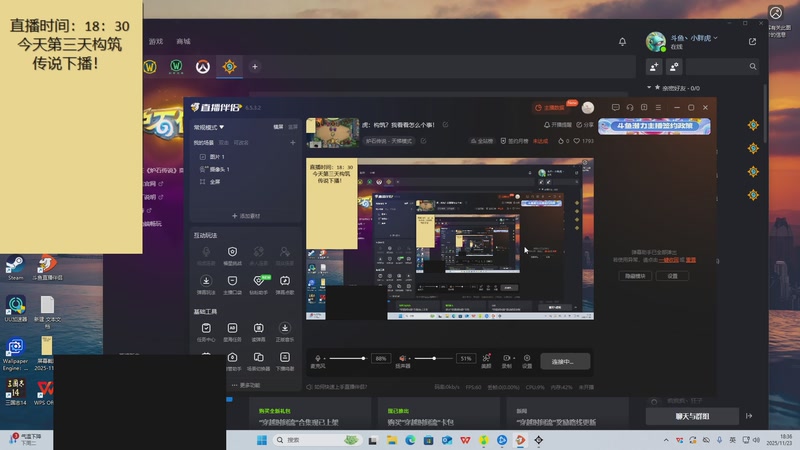This screenshot has width=800, height=450.
Task: Click the add friend icon in Battle.net
Action: pos(654,66)
